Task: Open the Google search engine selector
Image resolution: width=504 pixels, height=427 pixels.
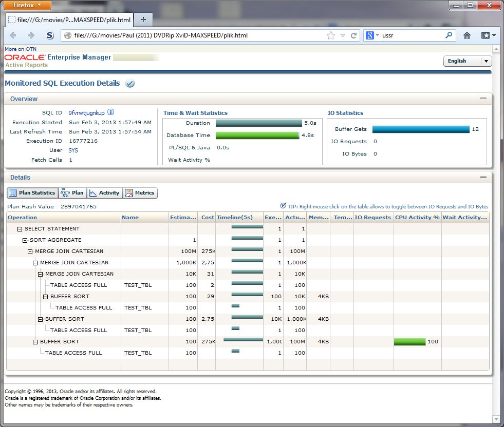Action: [372, 35]
